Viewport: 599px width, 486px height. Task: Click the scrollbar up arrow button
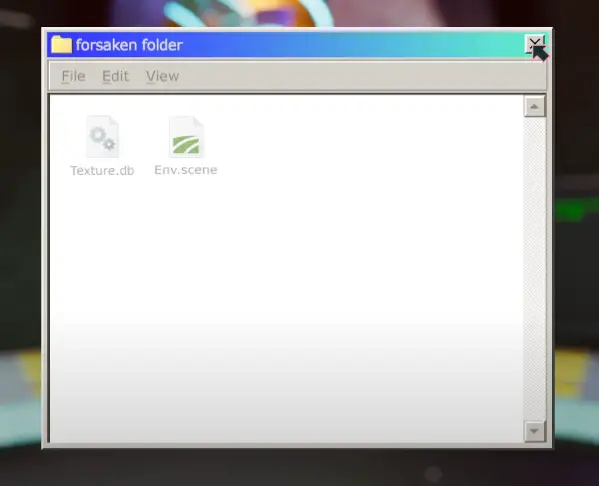[534, 106]
